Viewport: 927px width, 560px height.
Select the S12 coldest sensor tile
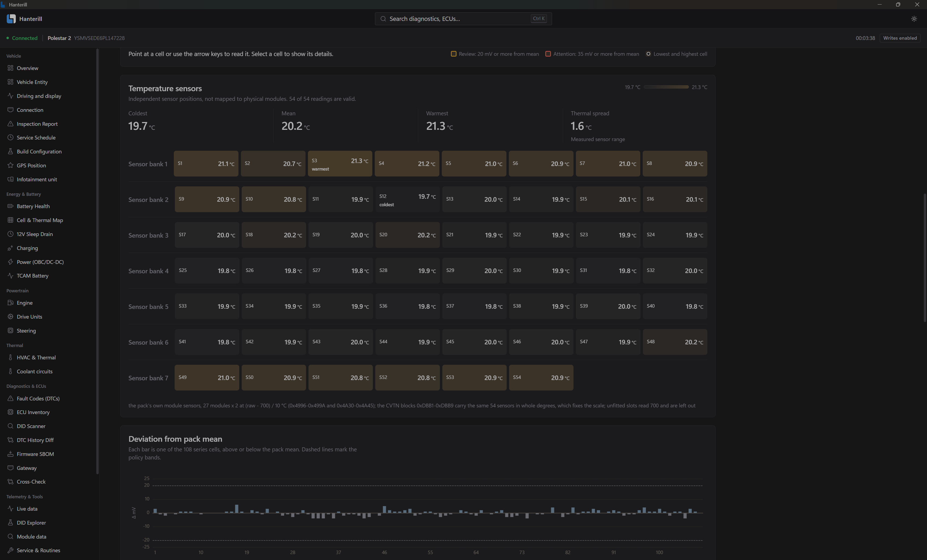click(x=407, y=199)
